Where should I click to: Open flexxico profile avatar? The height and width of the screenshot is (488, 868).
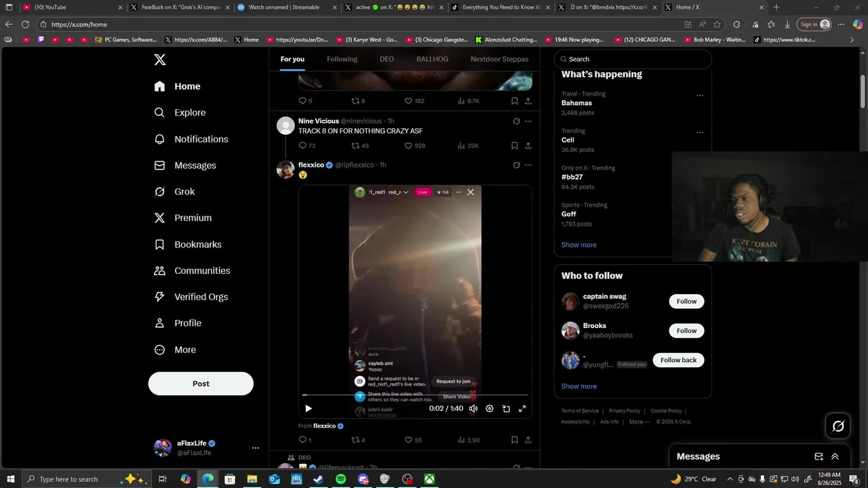tap(285, 169)
